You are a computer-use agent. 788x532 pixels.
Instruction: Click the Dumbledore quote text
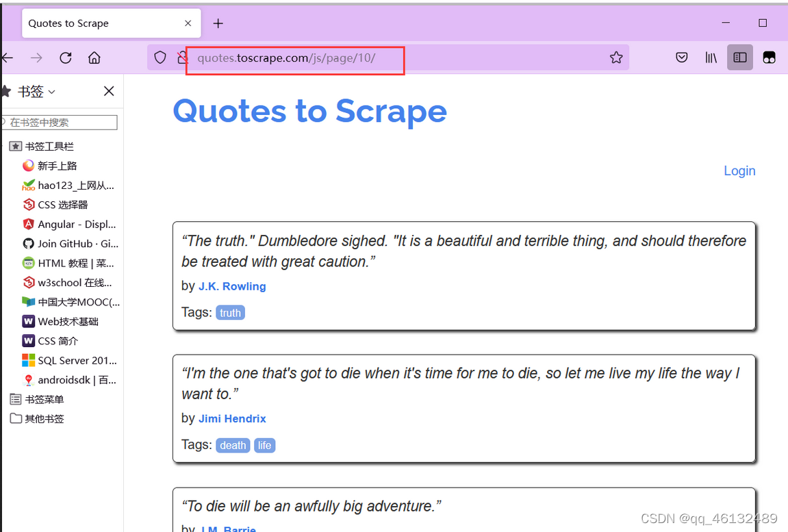tap(463, 251)
